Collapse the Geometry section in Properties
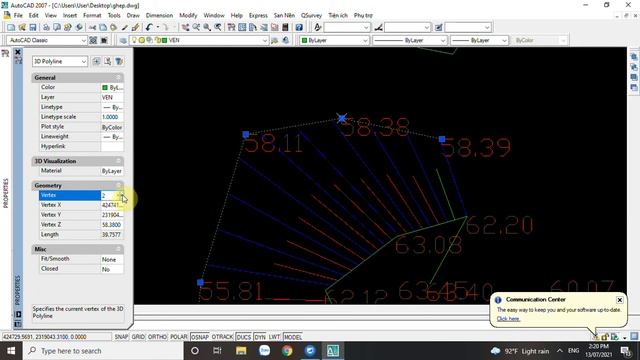This screenshot has width=640, height=360. [118, 185]
